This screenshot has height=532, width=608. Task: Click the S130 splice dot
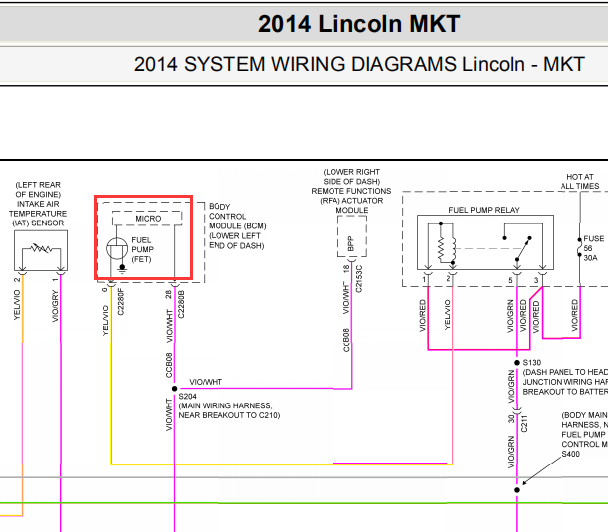pos(517,363)
